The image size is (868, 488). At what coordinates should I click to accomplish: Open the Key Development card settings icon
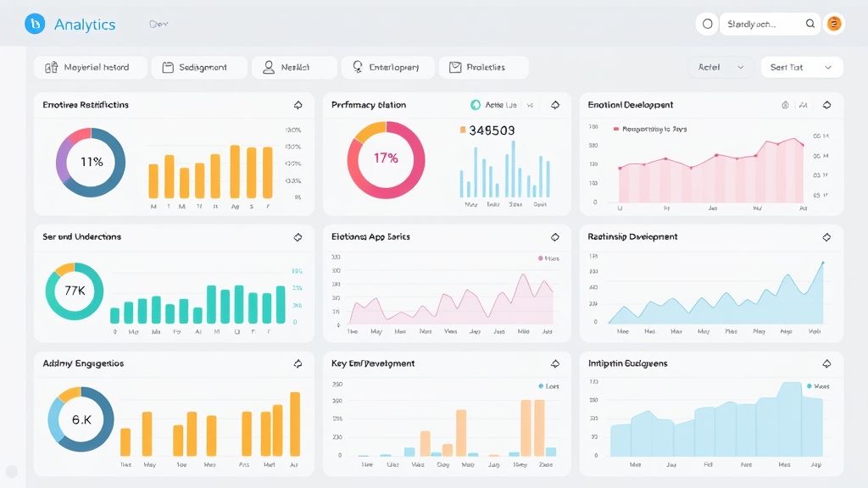(555, 363)
